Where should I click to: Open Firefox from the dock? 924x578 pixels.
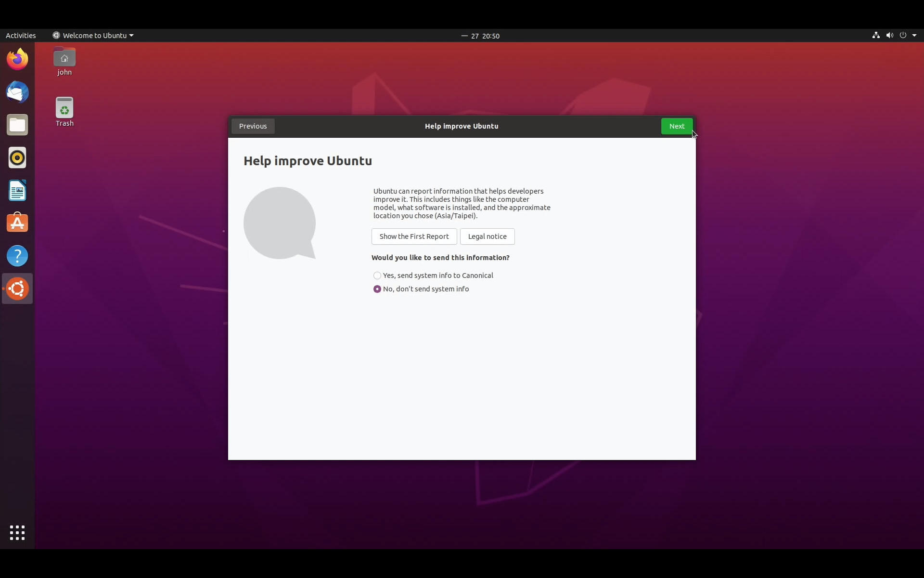pos(17,59)
